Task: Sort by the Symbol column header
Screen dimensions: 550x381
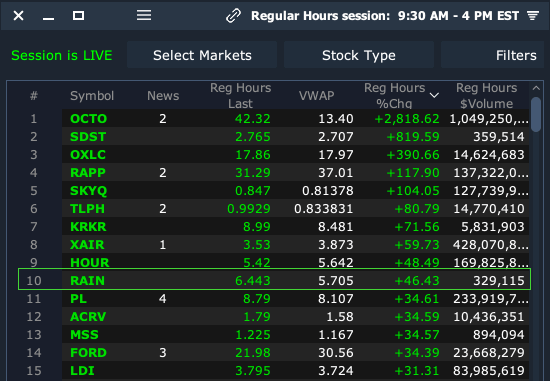Action: point(92,95)
